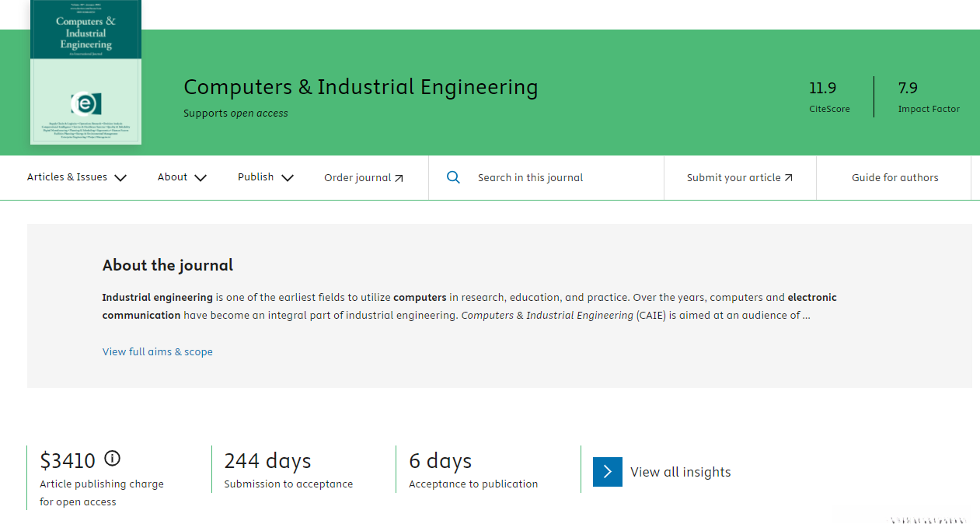Screen dimensions: 980x531
Task: Expand the Publish dropdown chevron
Action: coord(288,177)
